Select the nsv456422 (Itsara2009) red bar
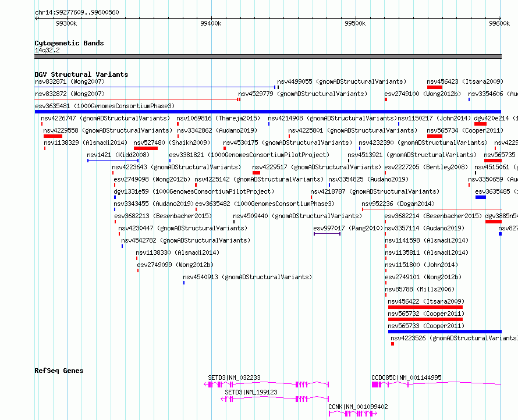This screenshot has width=518, height=420. coord(425,307)
